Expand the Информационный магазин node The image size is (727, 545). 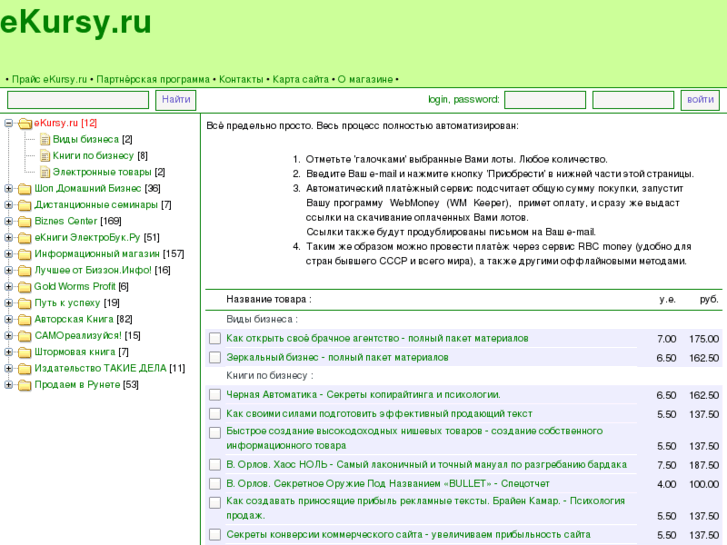[8, 254]
